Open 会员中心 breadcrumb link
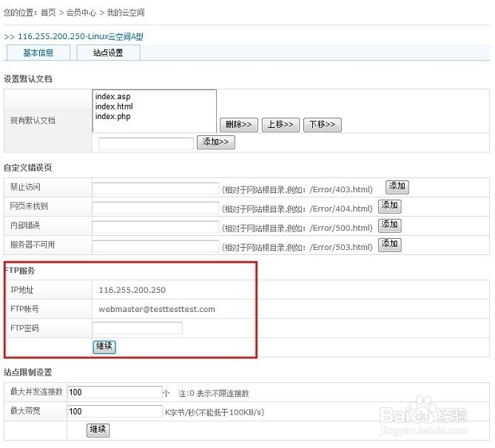 pos(81,13)
